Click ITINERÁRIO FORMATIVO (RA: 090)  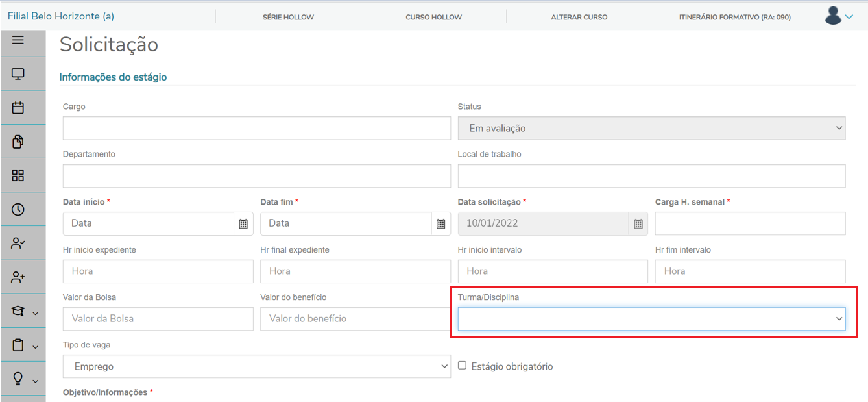(735, 17)
